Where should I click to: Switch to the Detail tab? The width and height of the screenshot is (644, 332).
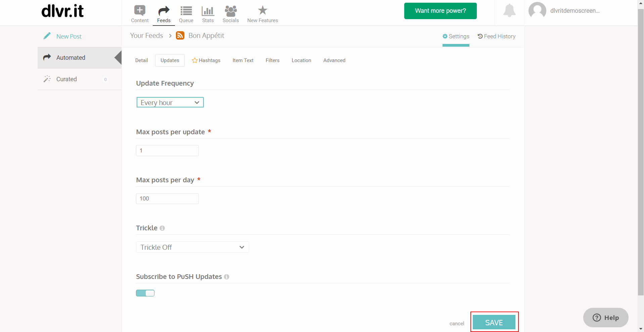tap(142, 60)
